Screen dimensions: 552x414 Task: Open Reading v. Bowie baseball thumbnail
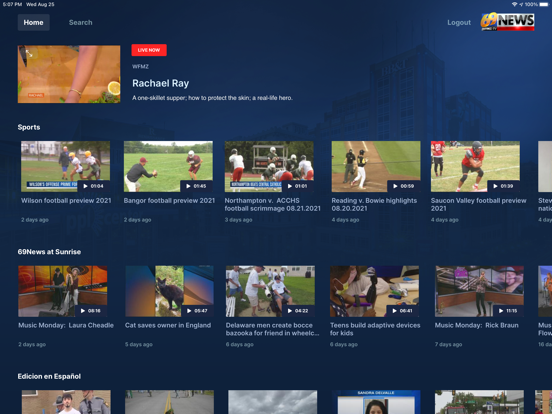(376, 167)
